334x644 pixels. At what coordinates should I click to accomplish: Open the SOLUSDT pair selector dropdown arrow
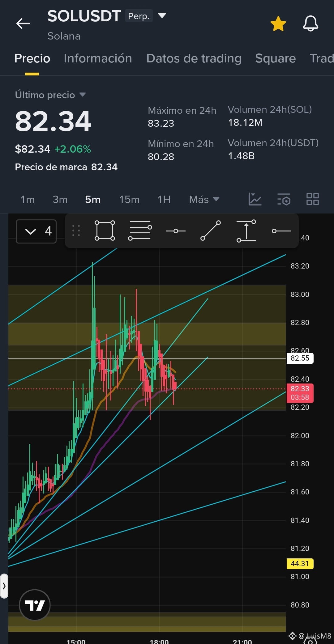[162, 15]
